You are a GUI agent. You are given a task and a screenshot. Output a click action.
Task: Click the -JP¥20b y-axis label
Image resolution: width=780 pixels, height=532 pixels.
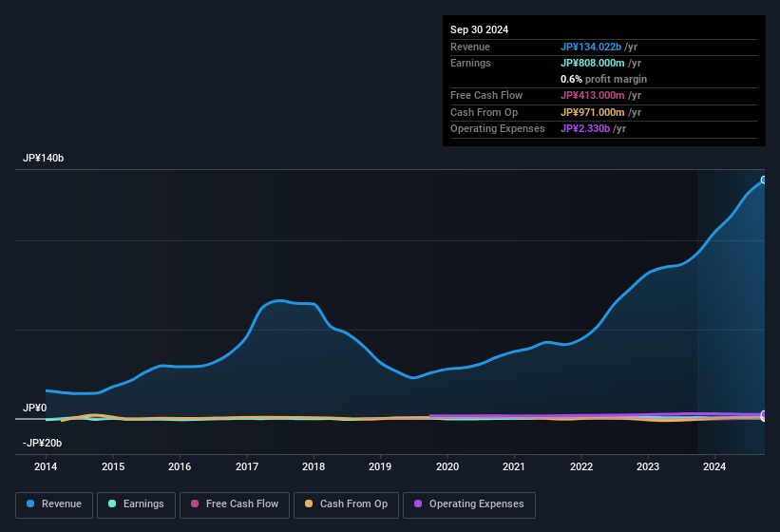click(43, 443)
